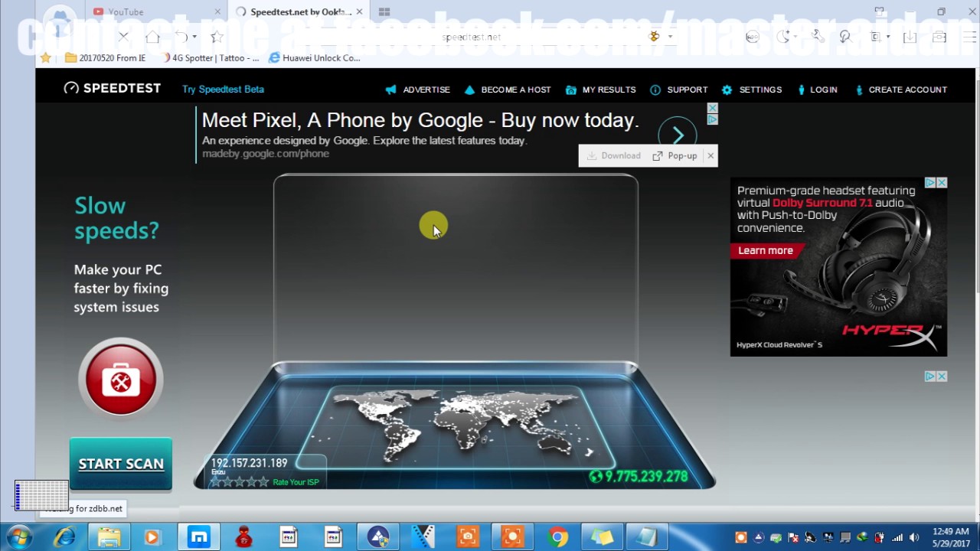Close the YouTube tab
This screenshot has height=551, width=980.
tap(217, 11)
